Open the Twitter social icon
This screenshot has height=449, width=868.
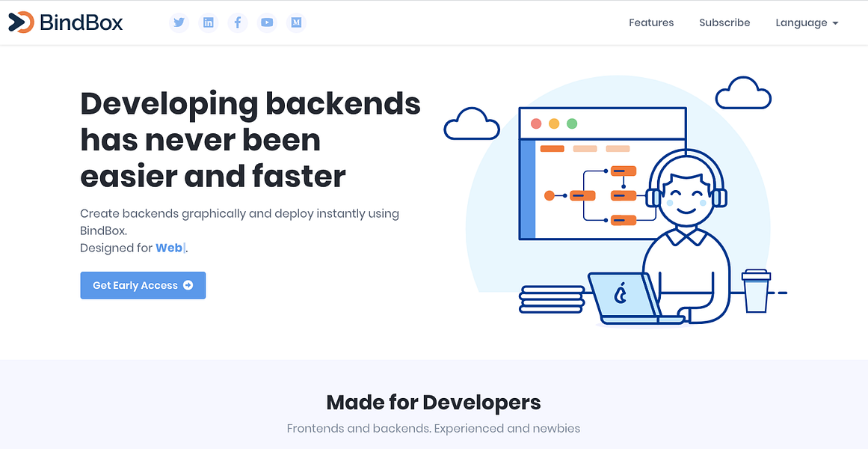click(x=179, y=22)
